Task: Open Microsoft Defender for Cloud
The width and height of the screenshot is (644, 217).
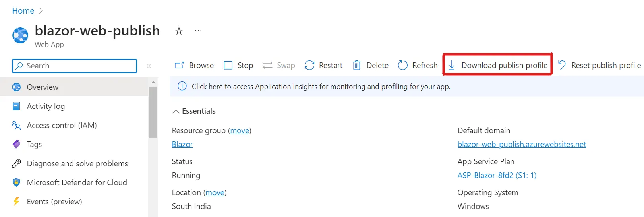Action: coord(74,182)
